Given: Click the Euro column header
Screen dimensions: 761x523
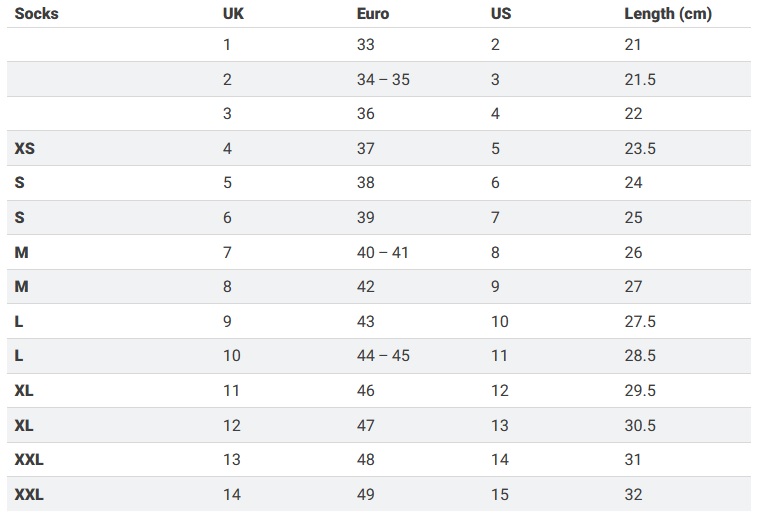Looking at the screenshot, I should click(x=373, y=14).
